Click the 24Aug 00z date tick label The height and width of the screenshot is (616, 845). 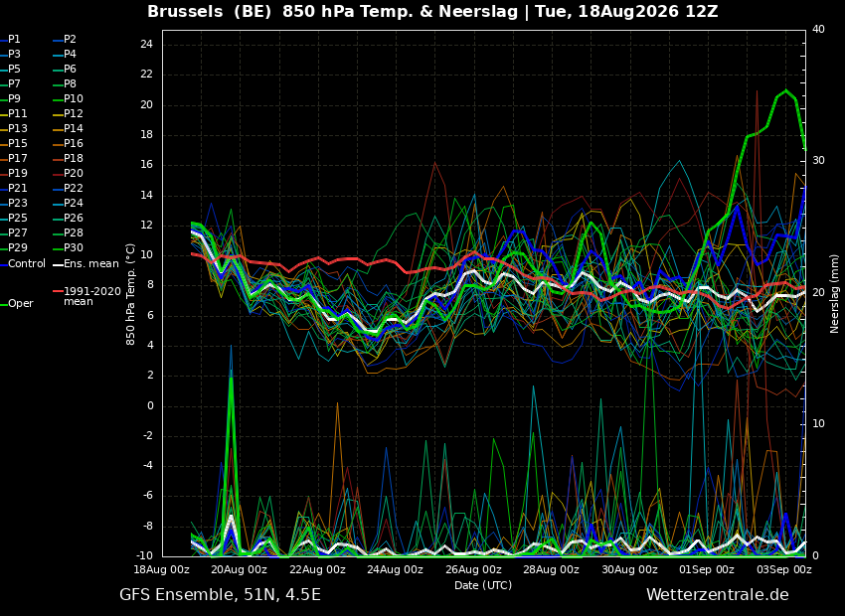coord(395,569)
